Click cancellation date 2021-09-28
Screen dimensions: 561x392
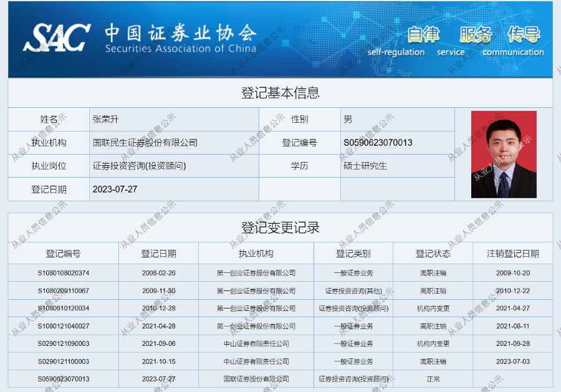pyautogui.click(x=513, y=344)
